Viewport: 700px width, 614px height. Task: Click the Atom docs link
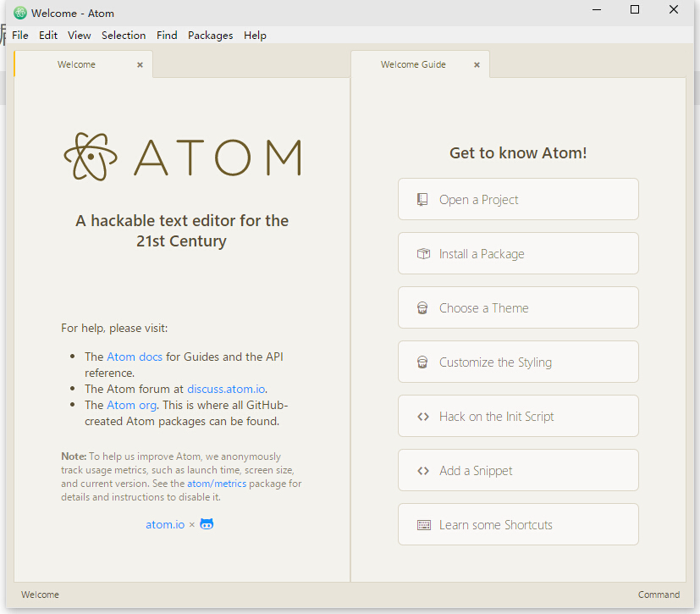[135, 357]
